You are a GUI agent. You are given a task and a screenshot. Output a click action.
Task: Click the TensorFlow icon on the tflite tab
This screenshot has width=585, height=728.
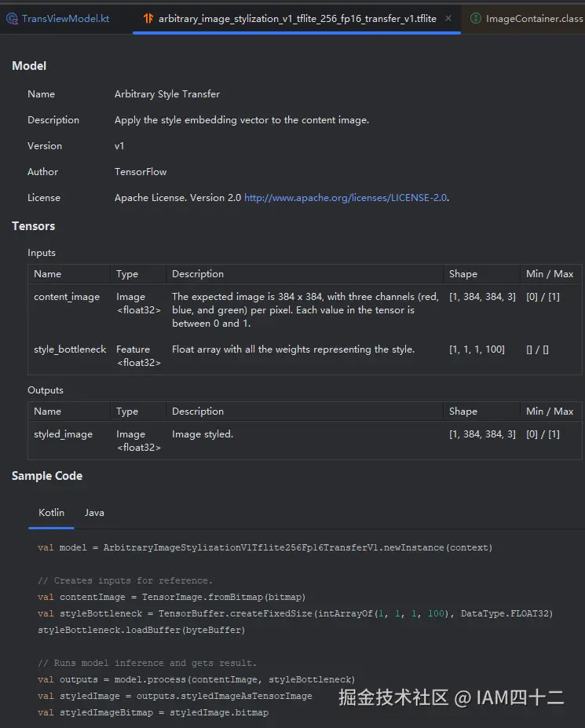coord(147,18)
